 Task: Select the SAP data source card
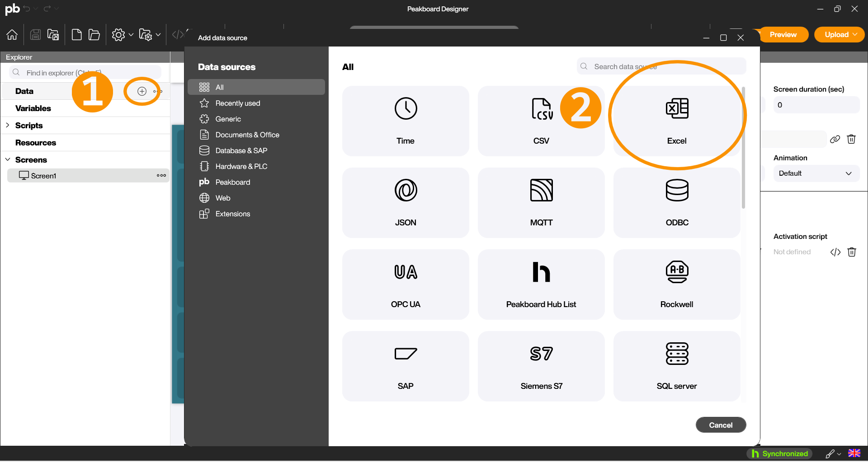coord(406,366)
